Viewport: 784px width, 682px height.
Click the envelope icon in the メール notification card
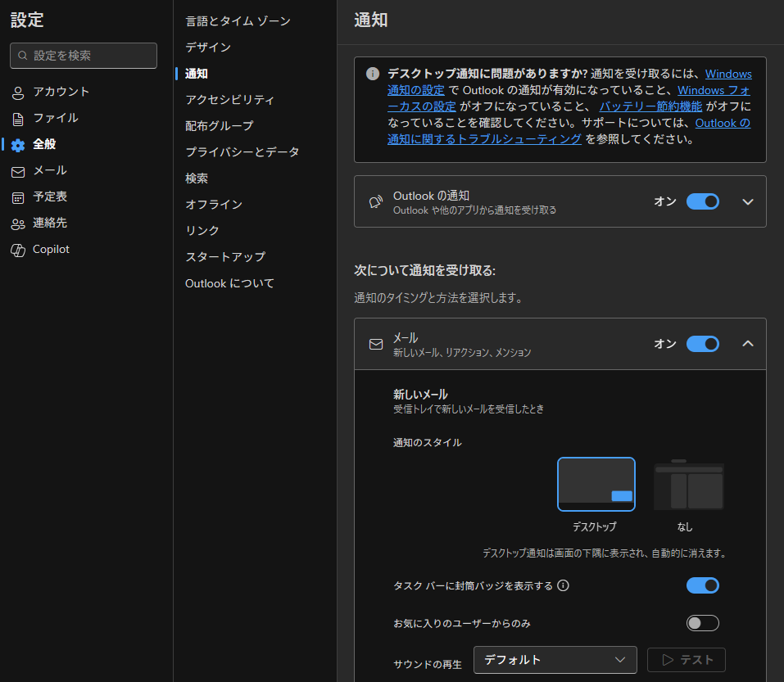376,344
